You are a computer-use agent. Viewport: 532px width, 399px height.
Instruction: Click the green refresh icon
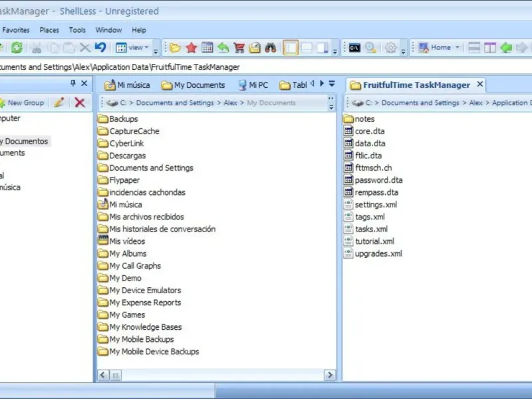[17, 47]
